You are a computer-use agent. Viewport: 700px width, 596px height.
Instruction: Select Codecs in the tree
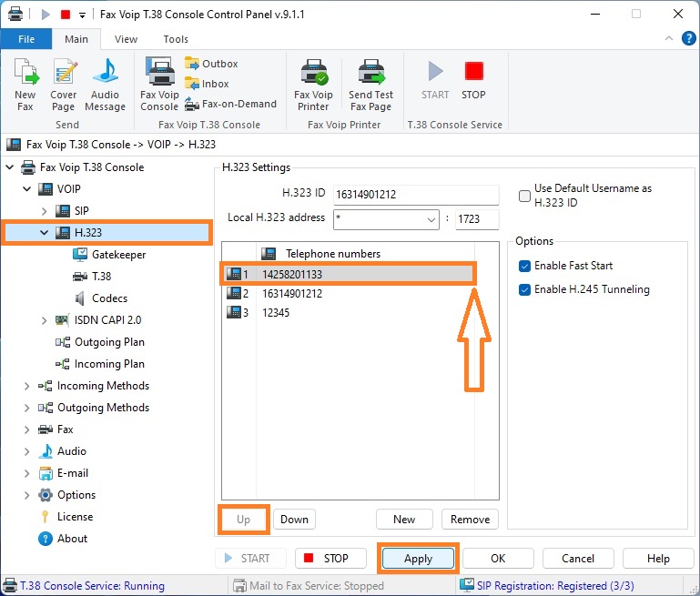pos(101,298)
